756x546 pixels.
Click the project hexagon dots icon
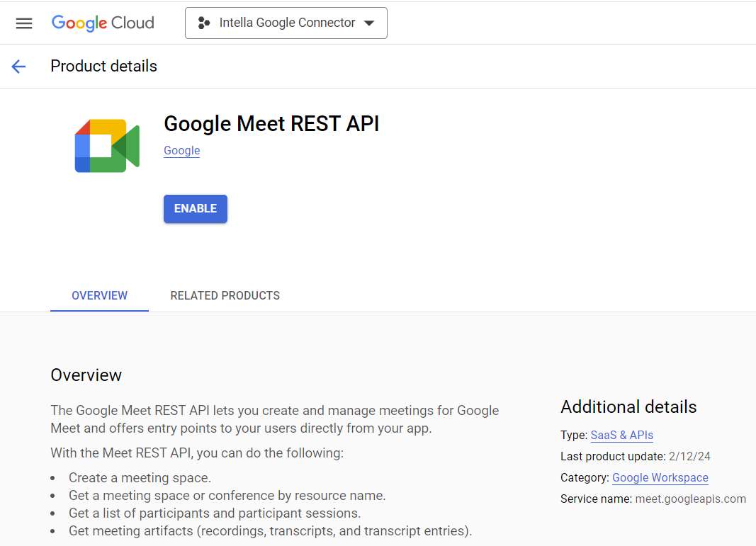point(204,23)
